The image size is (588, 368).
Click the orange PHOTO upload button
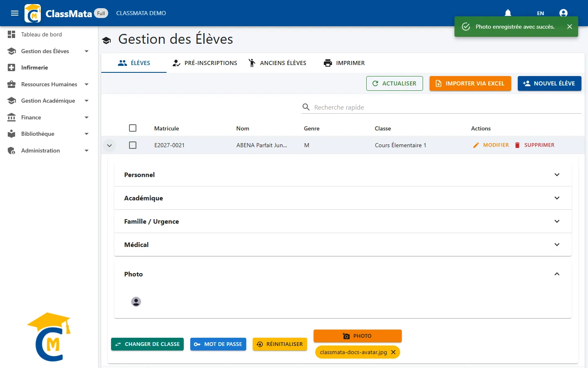[358, 336]
